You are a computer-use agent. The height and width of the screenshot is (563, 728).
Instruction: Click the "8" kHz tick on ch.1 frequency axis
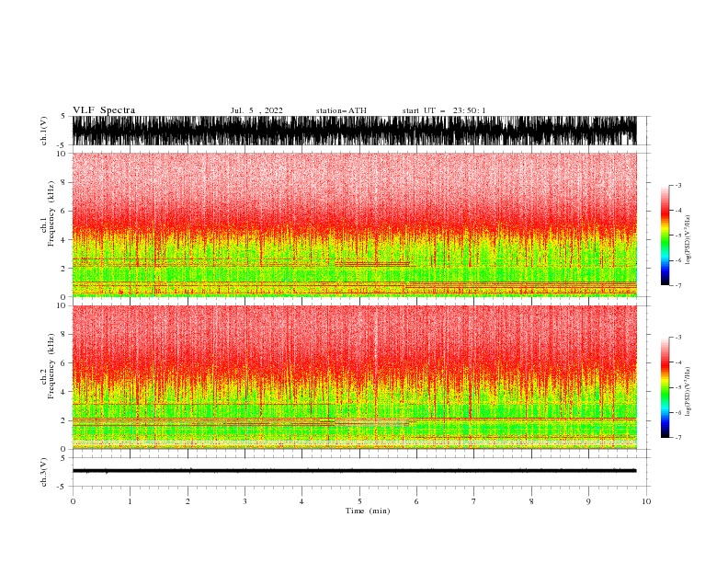click(63, 182)
